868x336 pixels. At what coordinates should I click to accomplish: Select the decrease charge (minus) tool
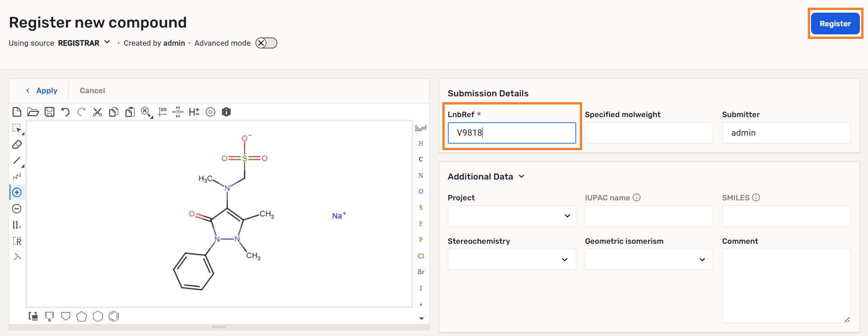coord(17,208)
